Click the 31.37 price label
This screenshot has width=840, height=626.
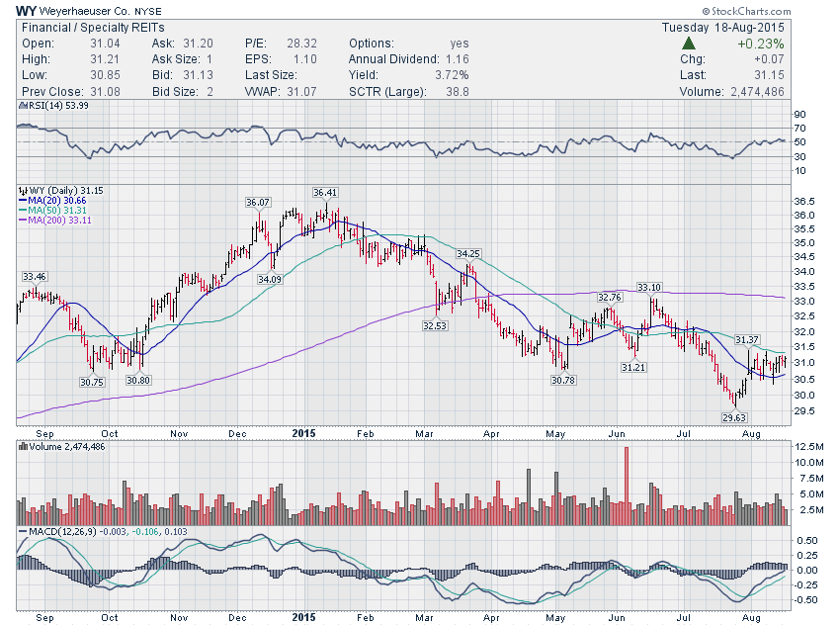(747, 340)
